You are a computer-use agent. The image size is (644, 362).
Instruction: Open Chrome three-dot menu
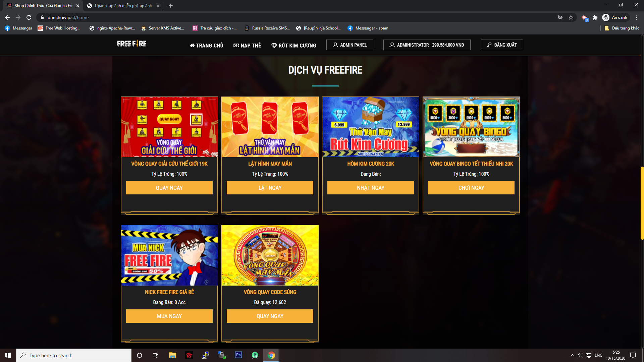pos(637,17)
